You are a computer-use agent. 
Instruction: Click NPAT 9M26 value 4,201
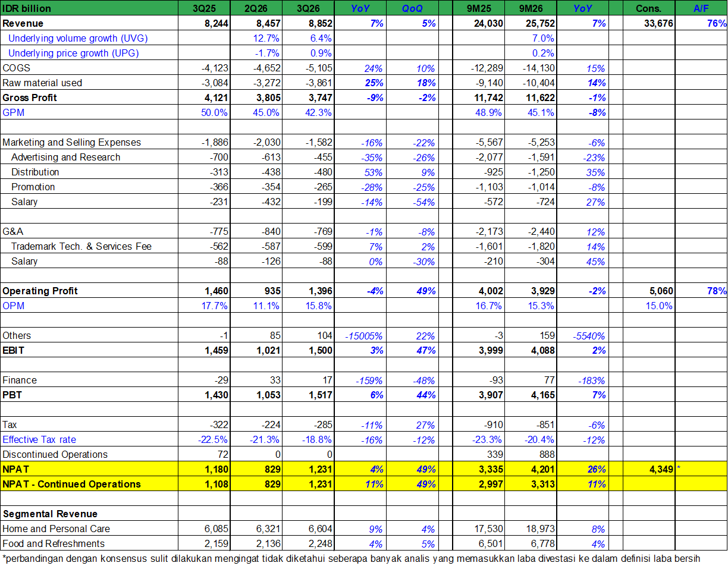(542, 470)
